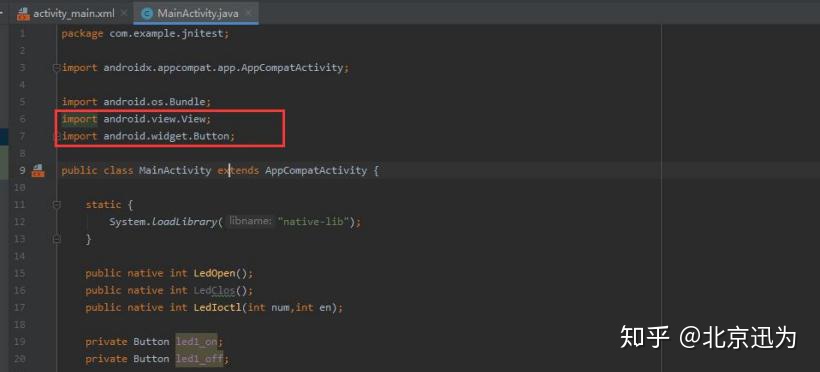Click the libname parameter hint
Viewport: 820px width, 372px height.
250,221
